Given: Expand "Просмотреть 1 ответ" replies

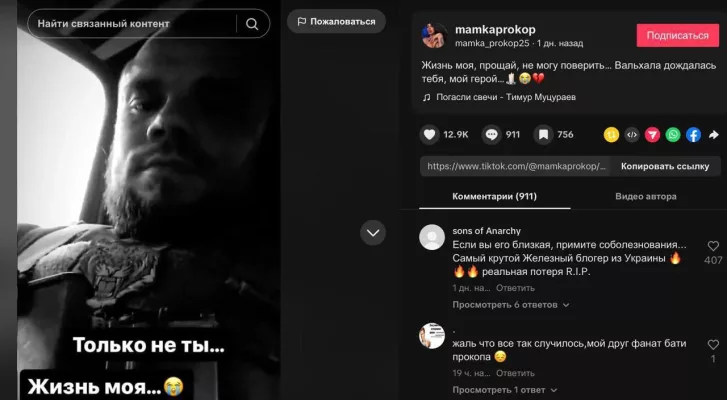Looking at the screenshot, I should click(x=504, y=390).
